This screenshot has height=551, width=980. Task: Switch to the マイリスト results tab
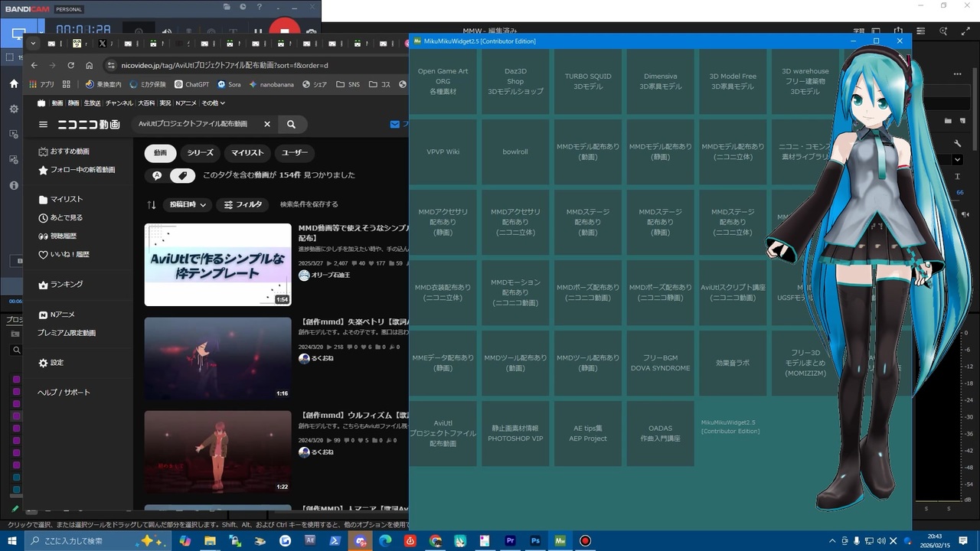(x=247, y=153)
